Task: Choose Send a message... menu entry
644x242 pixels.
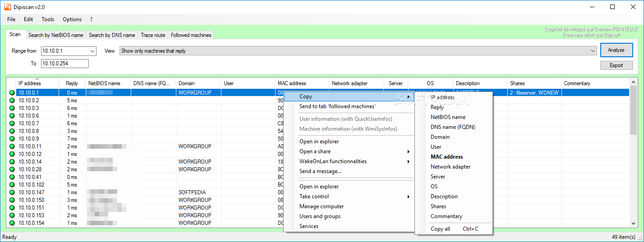Action: (349, 171)
